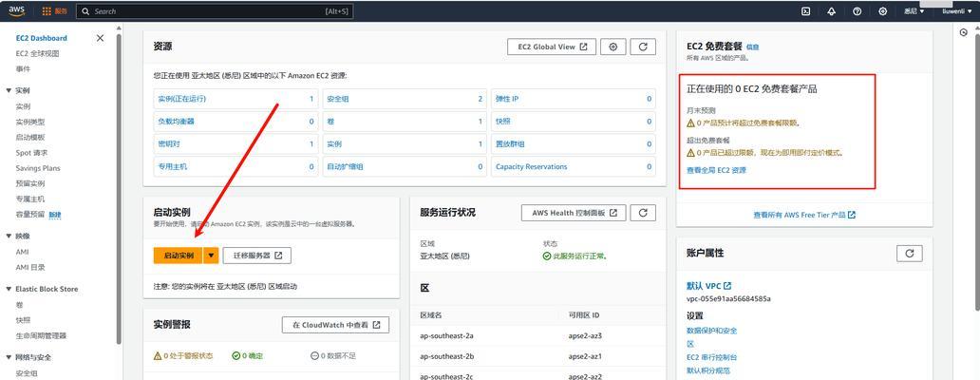Click the EC2 Global View button

point(552,47)
